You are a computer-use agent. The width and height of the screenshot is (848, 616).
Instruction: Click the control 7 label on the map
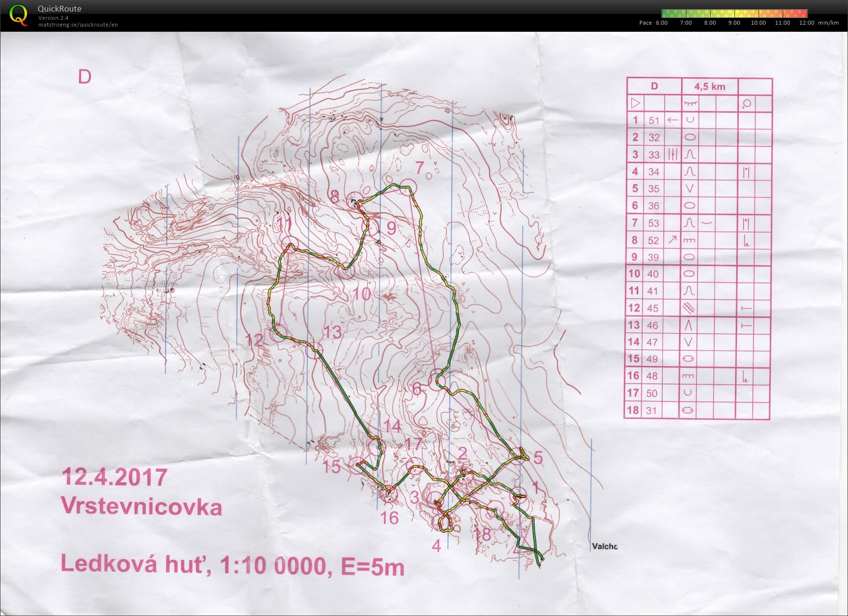(420, 168)
